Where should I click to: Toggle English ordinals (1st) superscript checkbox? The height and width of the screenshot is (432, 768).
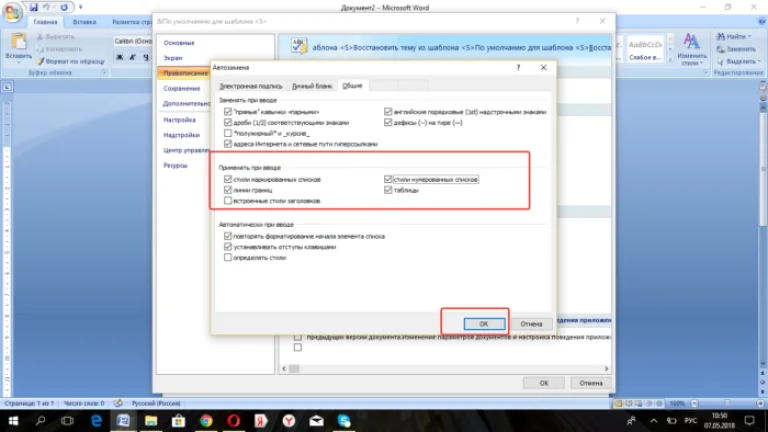pyautogui.click(x=388, y=112)
